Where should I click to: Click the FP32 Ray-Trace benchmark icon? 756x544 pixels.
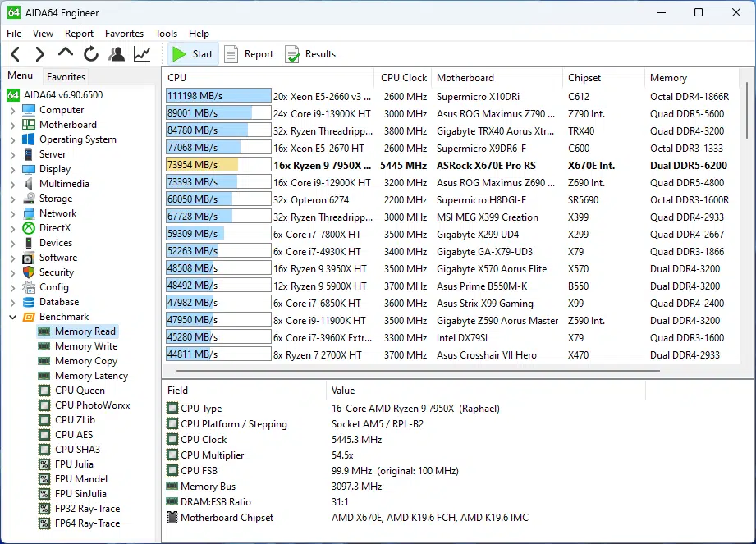pyautogui.click(x=44, y=509)
